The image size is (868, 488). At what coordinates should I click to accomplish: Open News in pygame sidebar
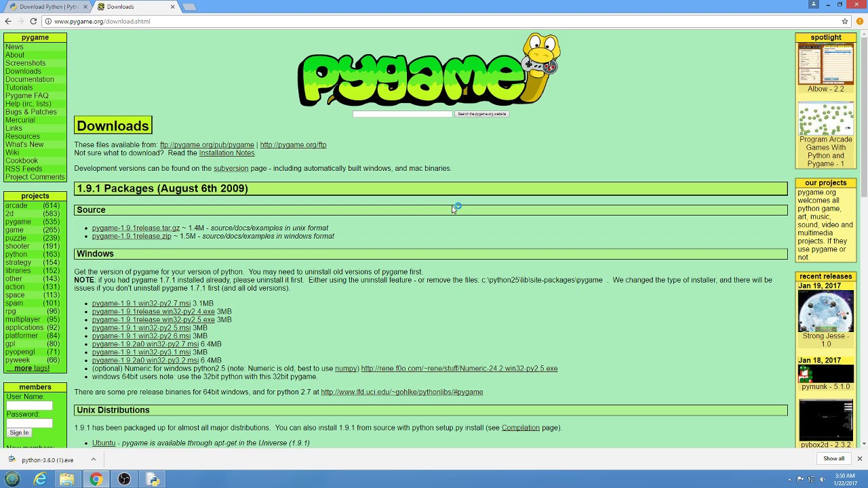tap(14, 47)
